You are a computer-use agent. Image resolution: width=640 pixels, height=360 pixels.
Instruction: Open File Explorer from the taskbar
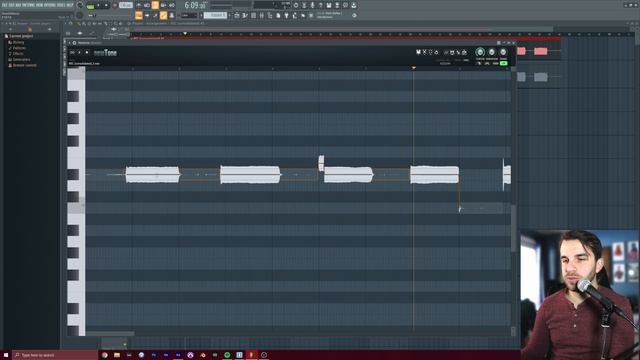[x=117, y=355]
